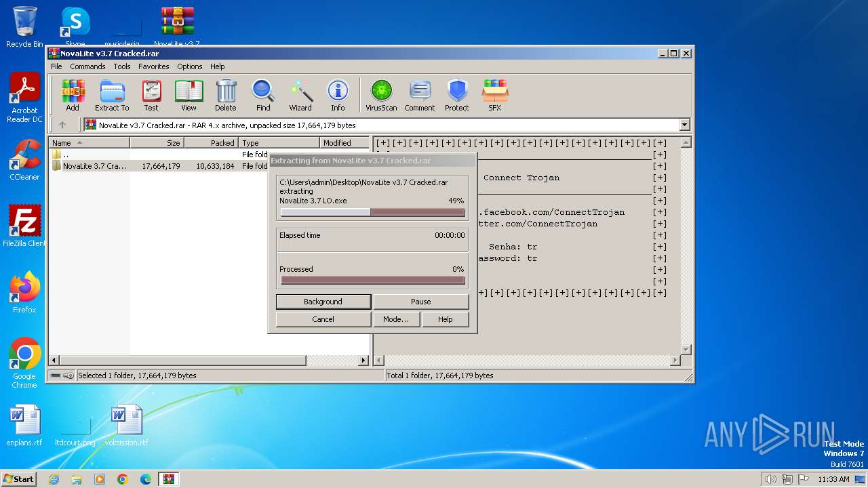Select enplans.rtf desktop file
Screen dimensions: 868x488
[x=24, y=426]
